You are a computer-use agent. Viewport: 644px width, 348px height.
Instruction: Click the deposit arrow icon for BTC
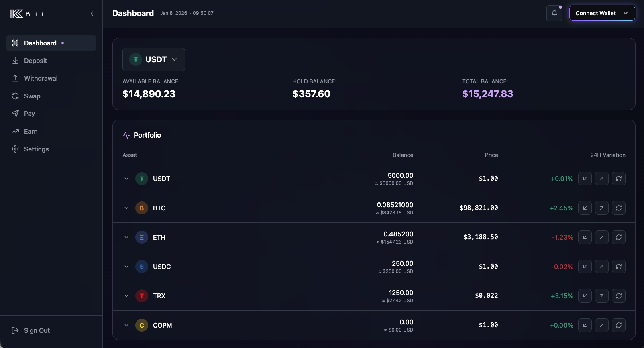point(585,208)
